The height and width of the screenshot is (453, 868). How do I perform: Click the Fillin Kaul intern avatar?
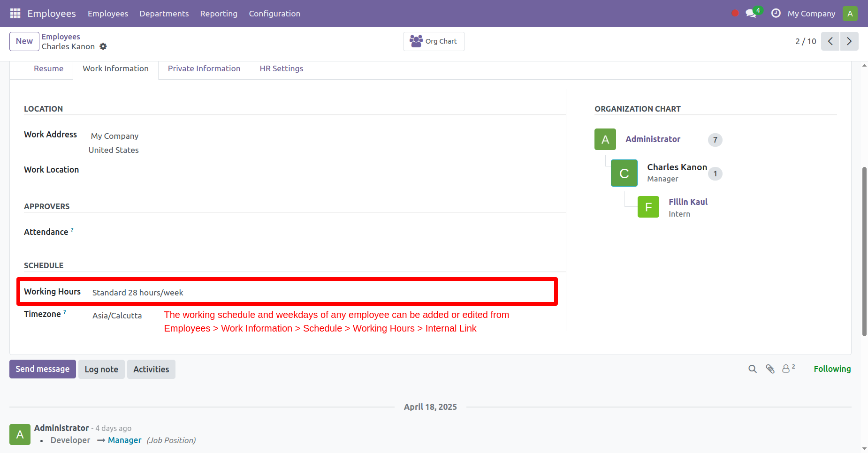648,207
